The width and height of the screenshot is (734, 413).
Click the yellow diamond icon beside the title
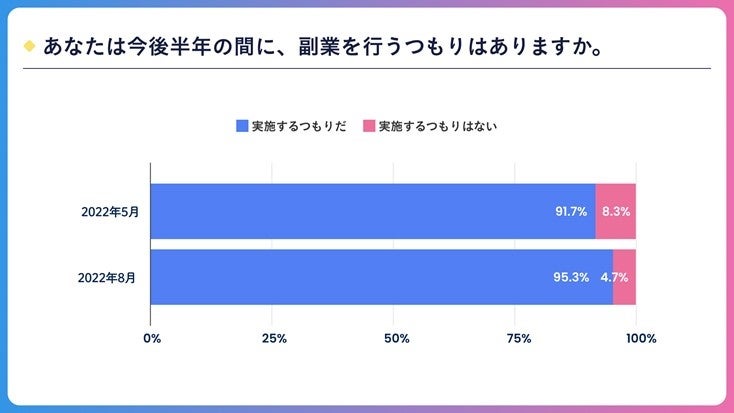[28, 46]
